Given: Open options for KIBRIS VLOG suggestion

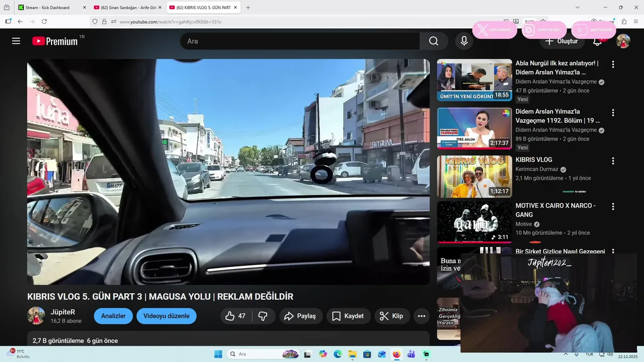Looking at the screenshot, I should (613, 161).
